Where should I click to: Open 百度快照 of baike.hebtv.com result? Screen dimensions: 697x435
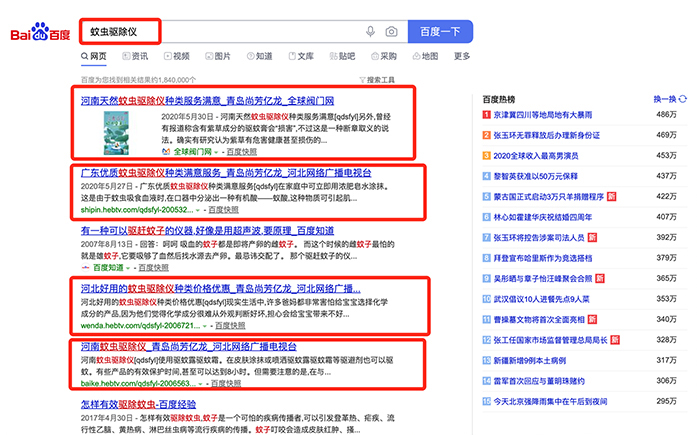pyautogui.click(x=226, y=383)
